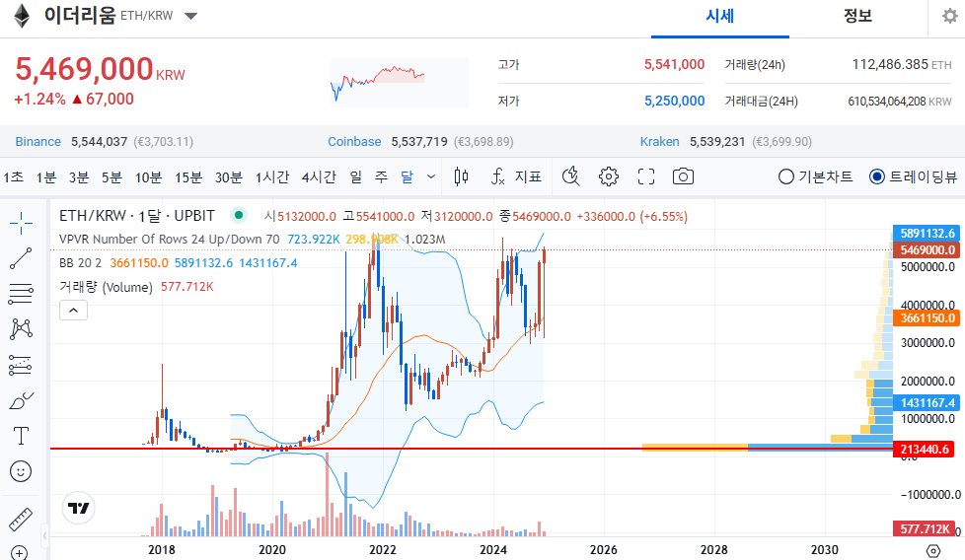Select the XABCD pattern tool
Viewport: 965px width, 560px height.
(21, 329)
